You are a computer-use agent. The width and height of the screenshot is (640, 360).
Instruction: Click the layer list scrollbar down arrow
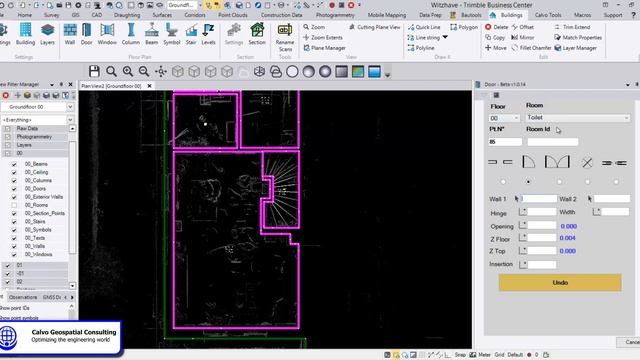pos(72,286)
